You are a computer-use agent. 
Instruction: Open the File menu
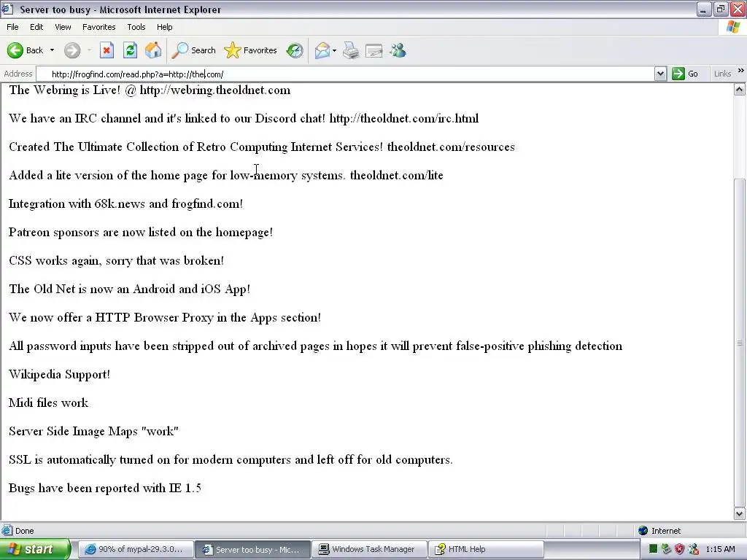click(x=12, y=27)
